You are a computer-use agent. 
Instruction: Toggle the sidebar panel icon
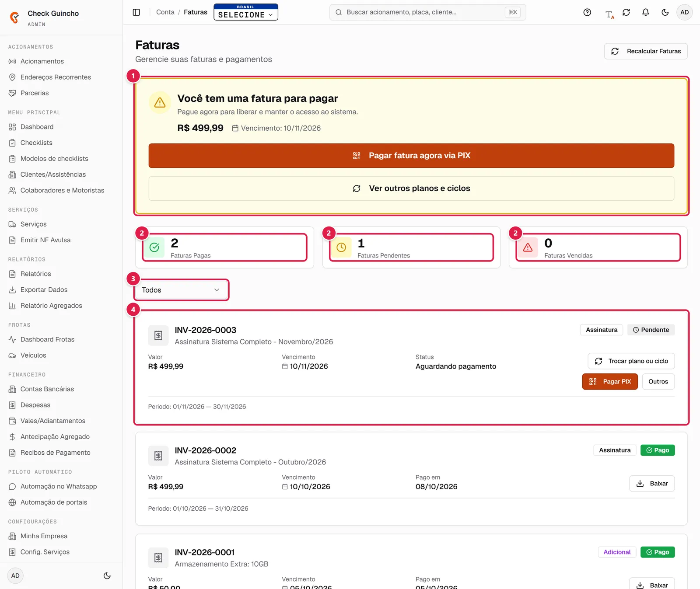pyautogui.click(x=136, y=12)
